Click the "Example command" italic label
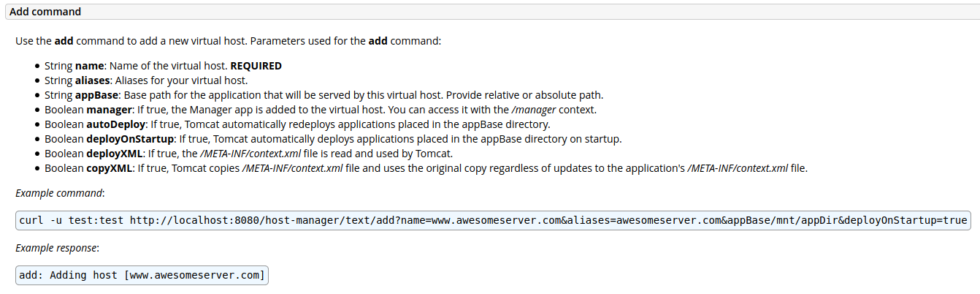The image size is (980, 294). (59, 193)
